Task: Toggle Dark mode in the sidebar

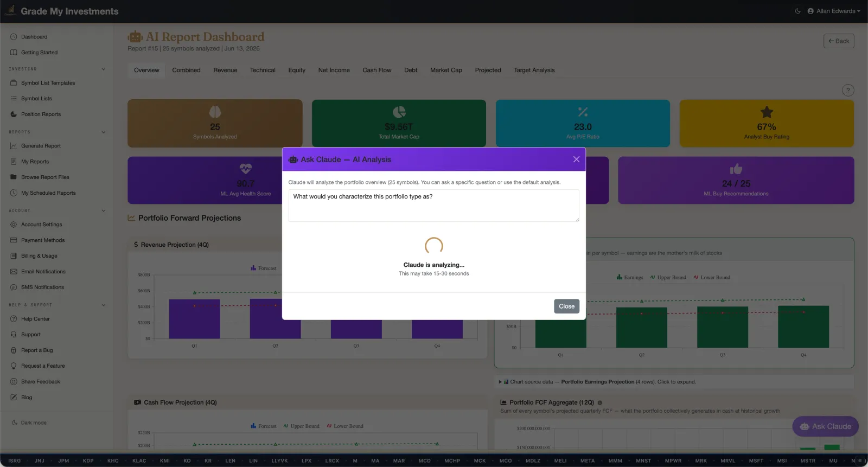Action: [30, 423]
